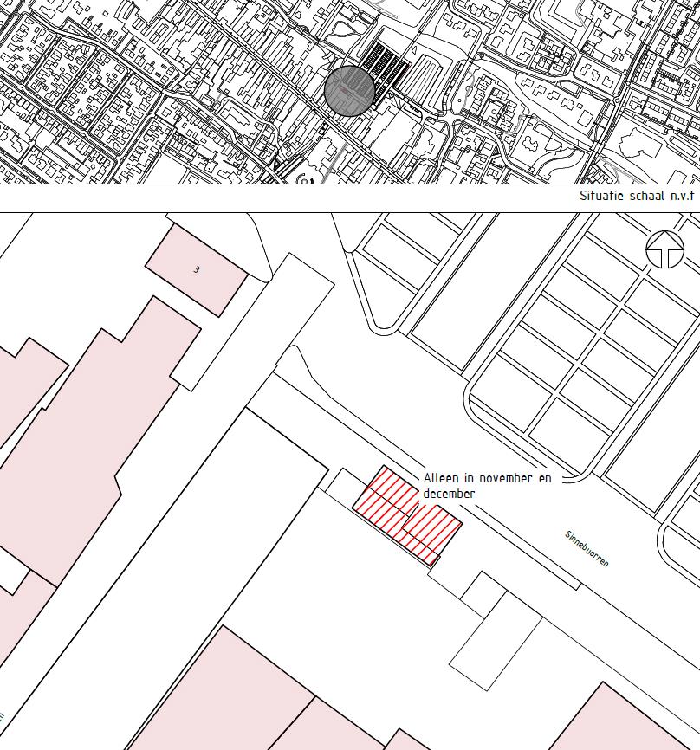This screenshot has width=700, height=750.
Task: Select the pink building numbered 3
Action: pos(197,269)
